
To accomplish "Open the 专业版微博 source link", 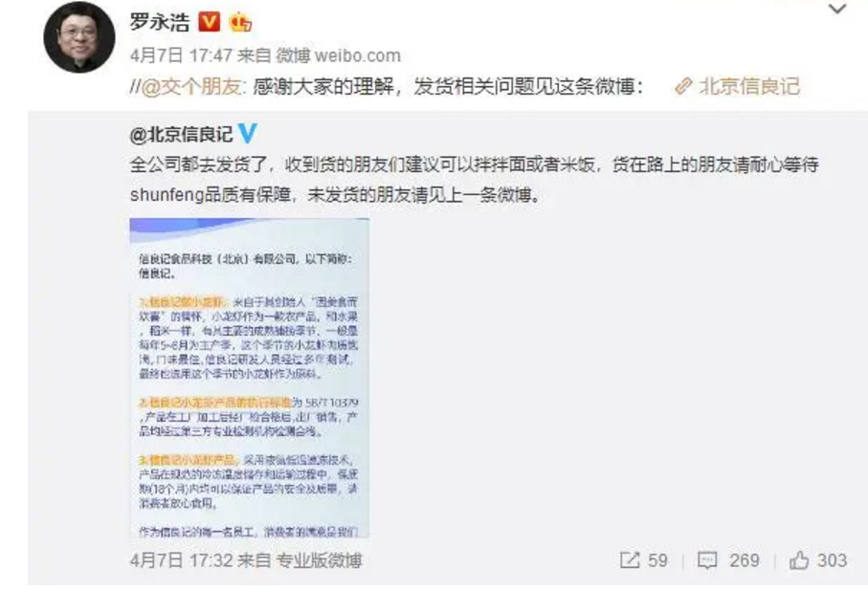I will (319, 560).
